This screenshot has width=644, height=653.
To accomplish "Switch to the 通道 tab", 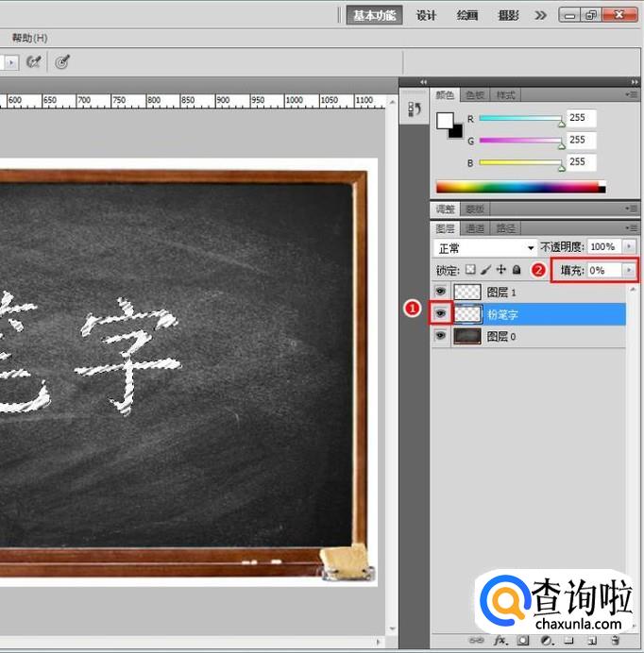I will pyautogui.click(x=475, y=228).
